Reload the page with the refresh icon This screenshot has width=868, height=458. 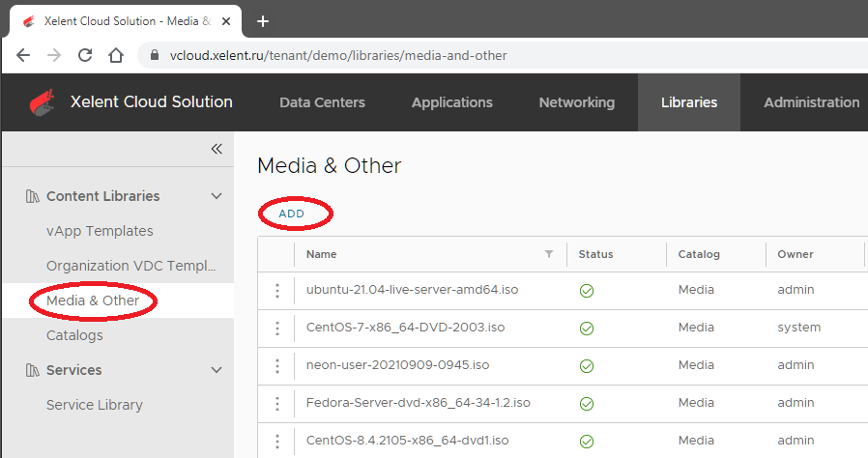click(x=85, y=55)
